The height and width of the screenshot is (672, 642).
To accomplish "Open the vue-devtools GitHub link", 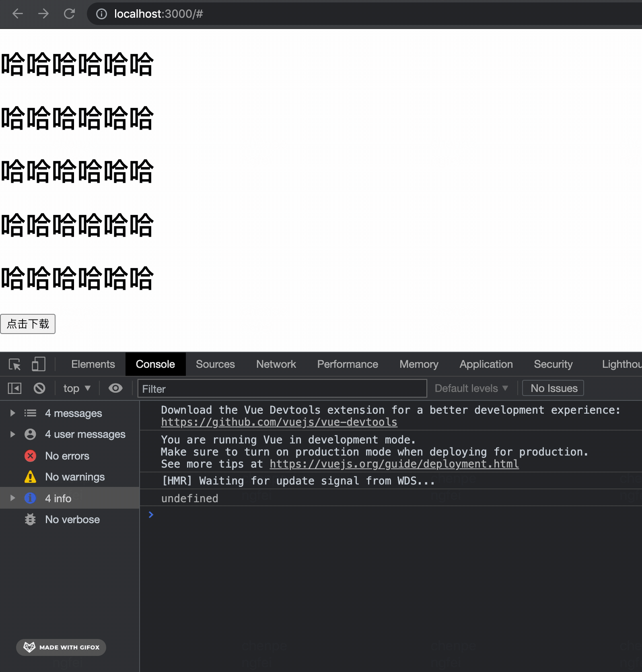I will pos(279,423).
